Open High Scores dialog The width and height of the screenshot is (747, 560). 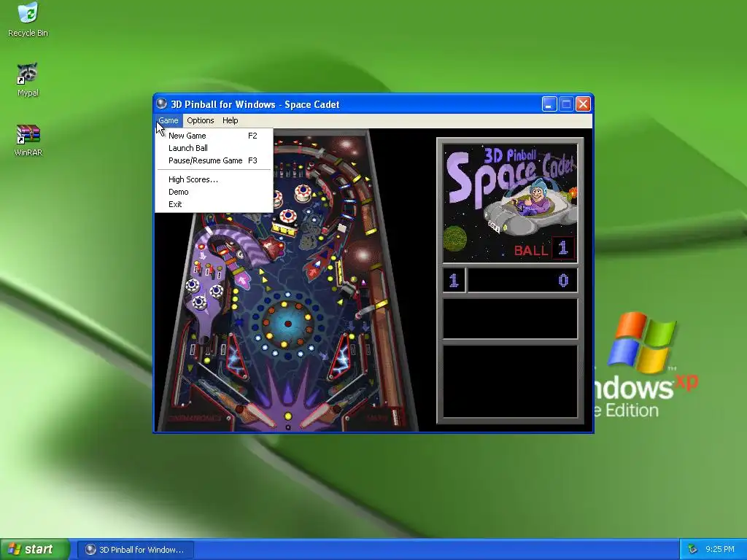tap(214, 179)
